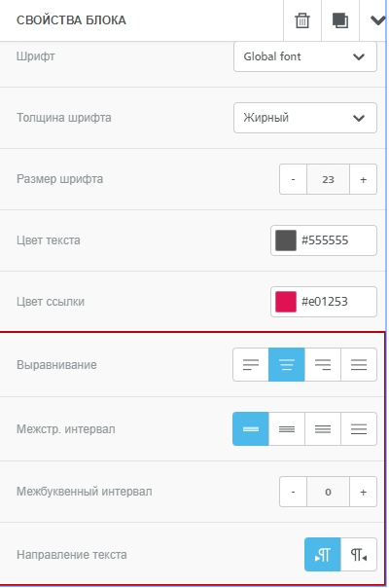
Task: Set alignment to left
Action: (251, 364)
